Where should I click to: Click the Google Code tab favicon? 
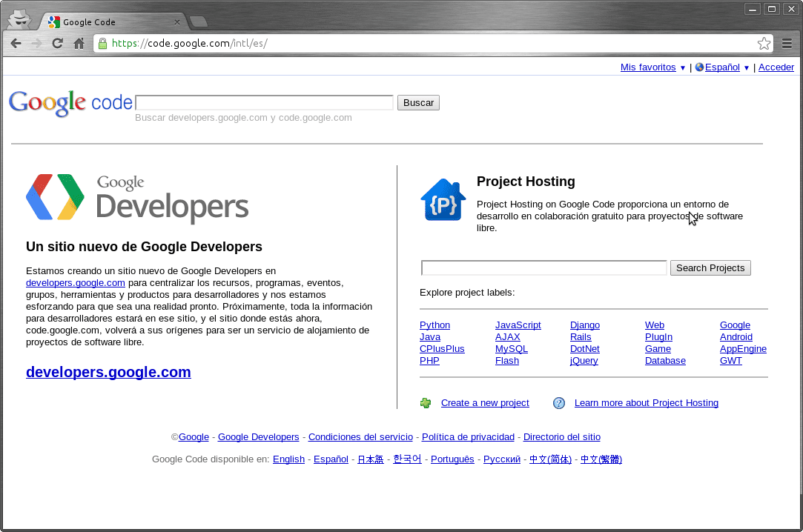click(54, 22)
